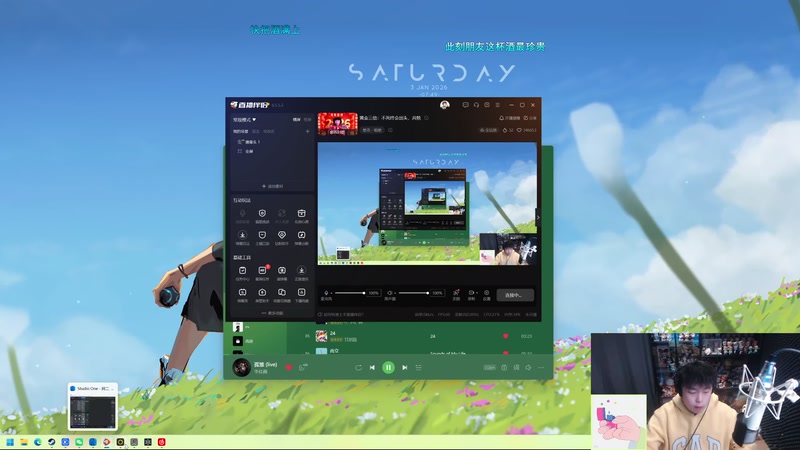The height and width of the screenshot is (450, 800).
Task: Select the 摄像头 1 source row
Action: click(x=272, y=142)
